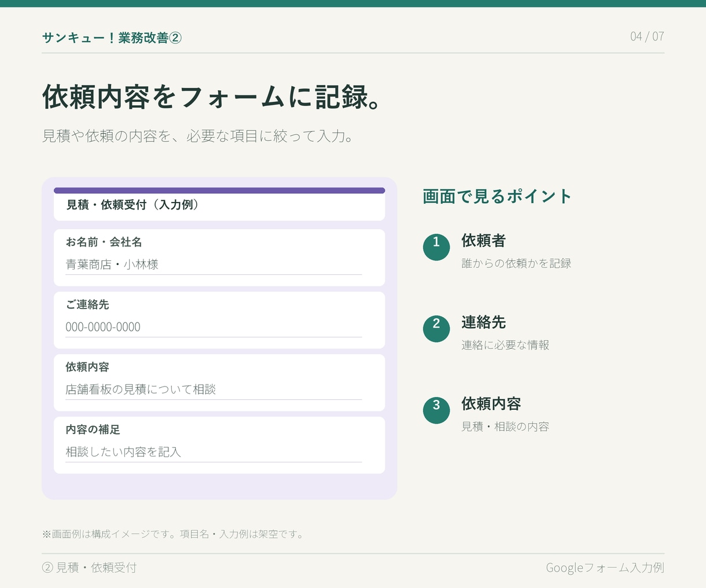The image size is (706, 588).
Task: Click the footer text Googleフォーム入力例
Action: (605, 568)
